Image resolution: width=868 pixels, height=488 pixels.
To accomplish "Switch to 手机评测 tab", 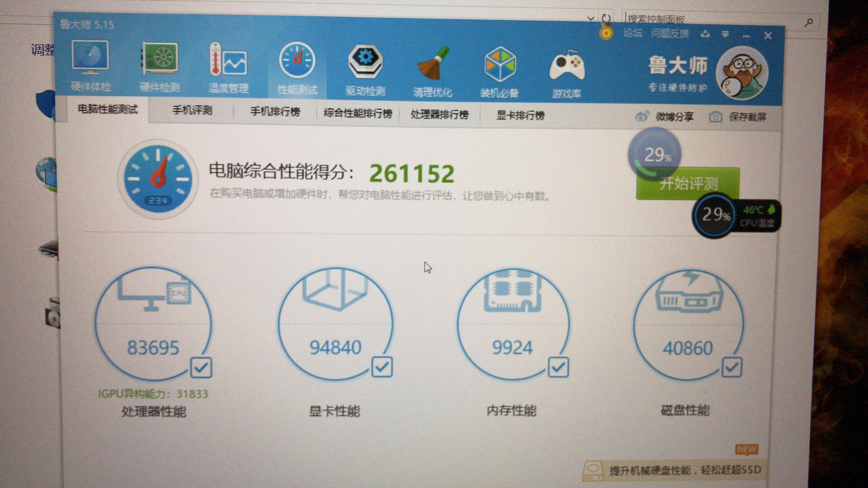I will tap(192, 110).
